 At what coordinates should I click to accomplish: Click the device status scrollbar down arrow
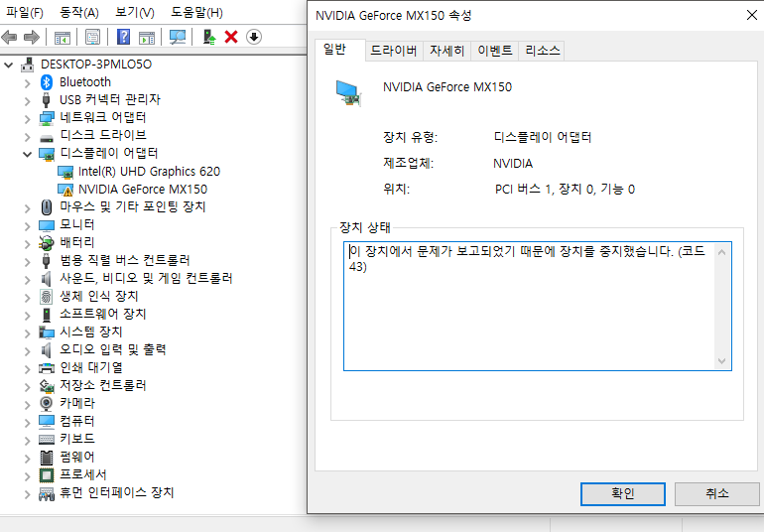pos(721,361)
